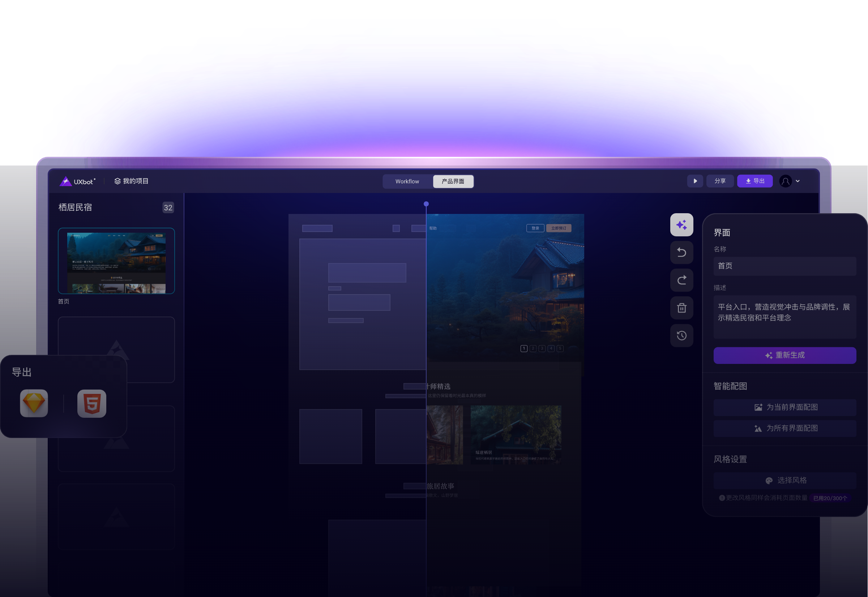Viewport: 868px width, 597px height.
Task: Click the purple 导出 button
Action: pyautogui.click(x=754, y=181)
